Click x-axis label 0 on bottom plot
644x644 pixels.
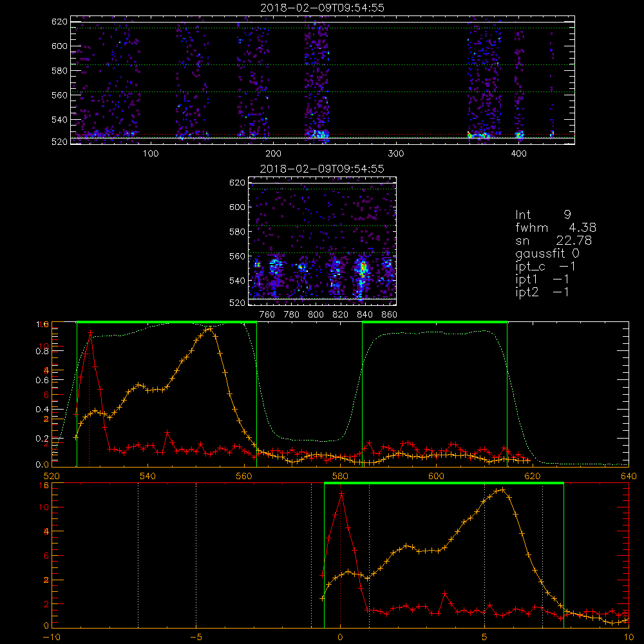tap(341, 638)
